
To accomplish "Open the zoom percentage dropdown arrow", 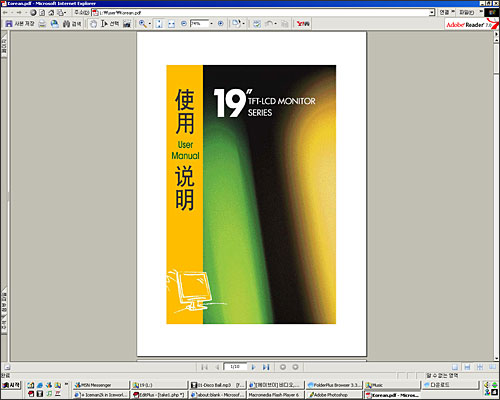I will click(211, 24).
